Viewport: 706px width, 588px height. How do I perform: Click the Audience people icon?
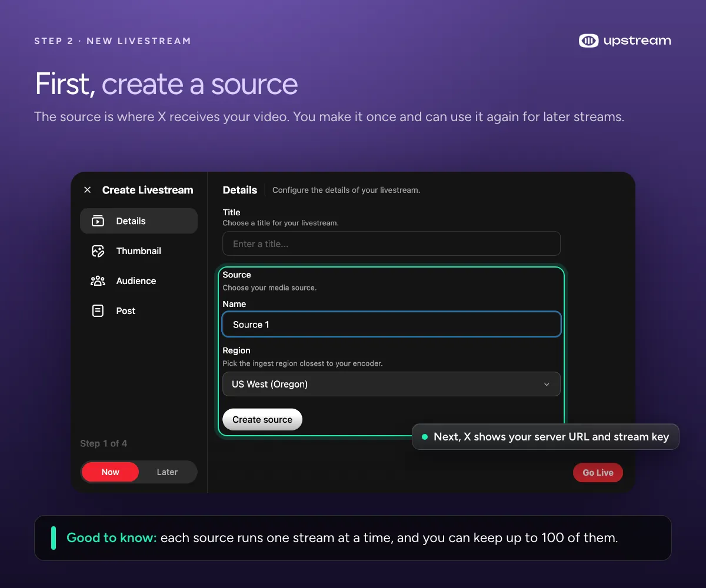coord(98,281)
